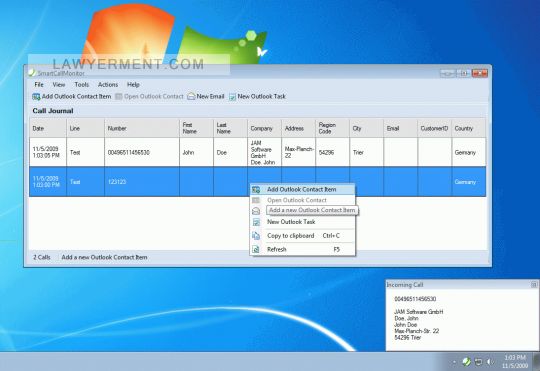Click the network icon in system tray
Viewport: 540px width, 371px height.
pyautogui.click(x=478, y=362)
